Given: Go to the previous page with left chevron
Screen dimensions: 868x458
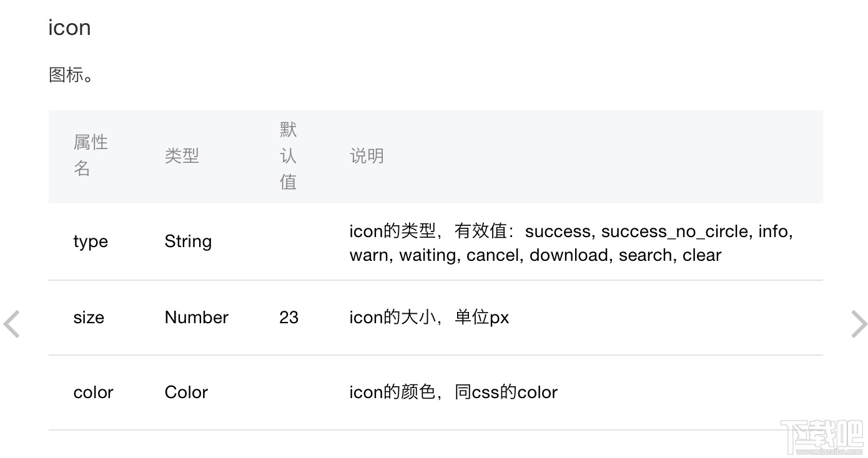Looking at the screenshot, I should tap(12, 324).
